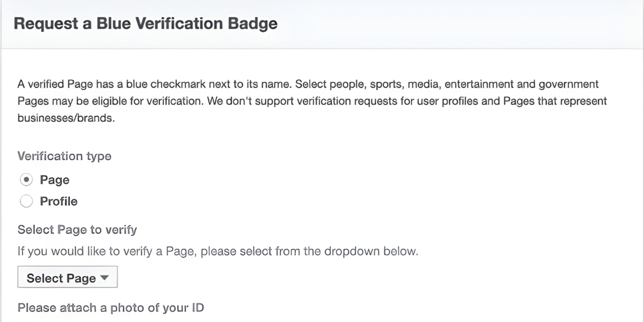Select the Profile verification type radio button
Viewport: 644px width, 322px height.
26,201
